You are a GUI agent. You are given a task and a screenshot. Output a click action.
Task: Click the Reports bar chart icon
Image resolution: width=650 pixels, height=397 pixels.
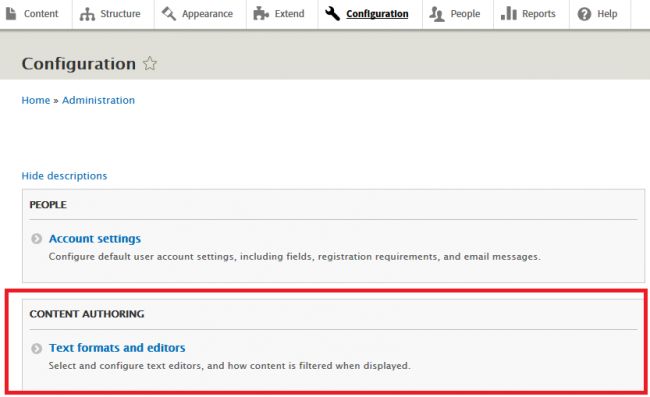pyautogui.click(x=508, y=14)
